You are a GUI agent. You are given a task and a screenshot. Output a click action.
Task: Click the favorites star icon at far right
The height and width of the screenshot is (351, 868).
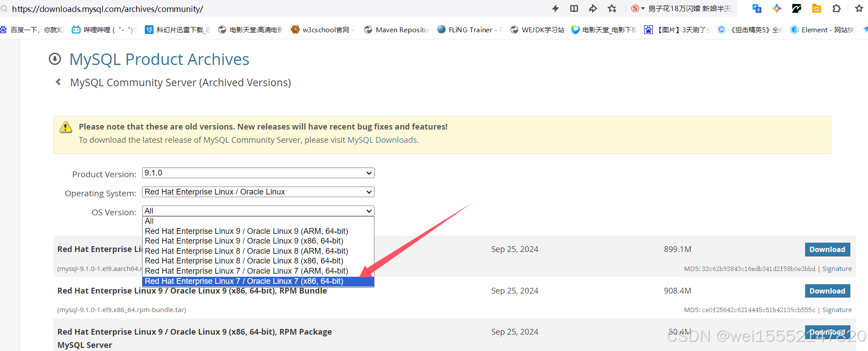[859, 8]
